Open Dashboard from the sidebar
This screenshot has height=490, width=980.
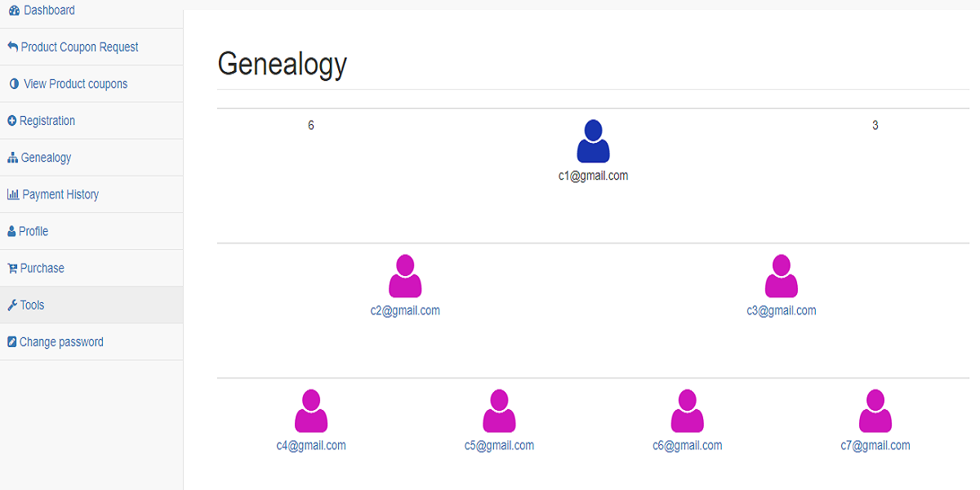click(91, 11)
